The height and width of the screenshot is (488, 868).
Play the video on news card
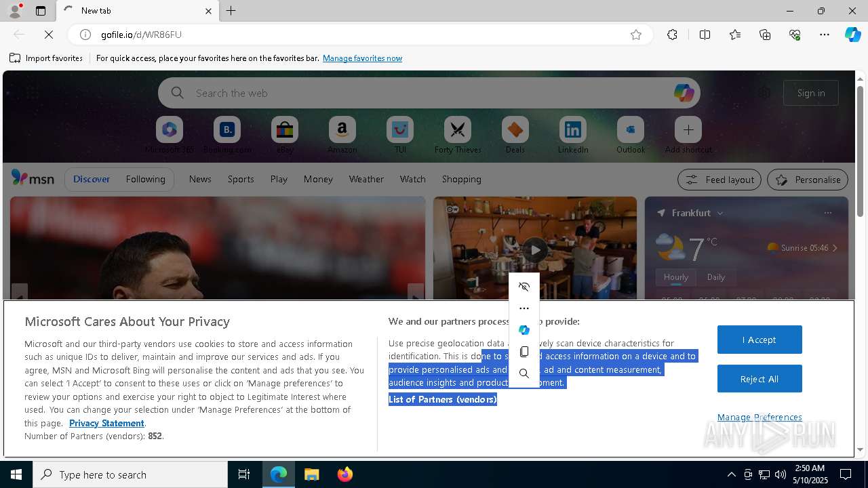point(535,249)
